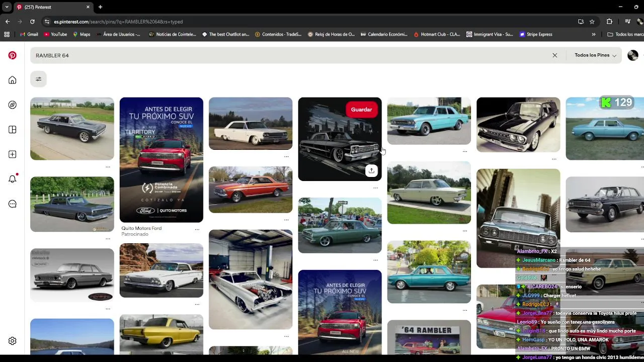
Task: Close the Pinterest tab
Action: [88, 7]
